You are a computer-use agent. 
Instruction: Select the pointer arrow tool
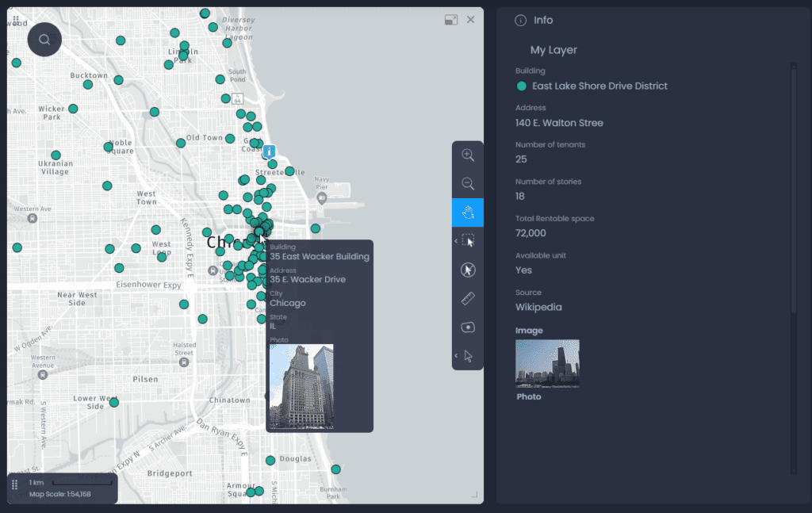469,356
